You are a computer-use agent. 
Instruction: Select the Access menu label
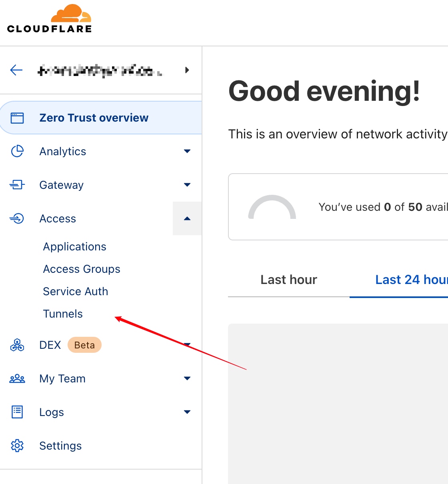(x=58, y=219)
